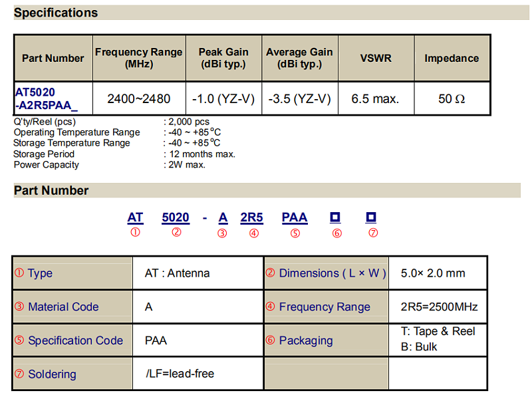Click the '5.0× 2.0 mm' cell
The width and height of the screenshot is (532, 413).
(x=438, y=273)
